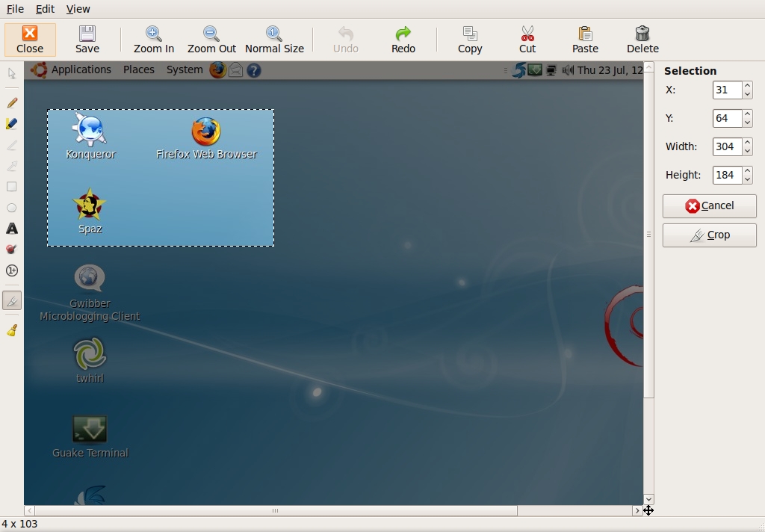Click System in the captured panel
This screenshot has width=765, height=532.
(185, 69)
